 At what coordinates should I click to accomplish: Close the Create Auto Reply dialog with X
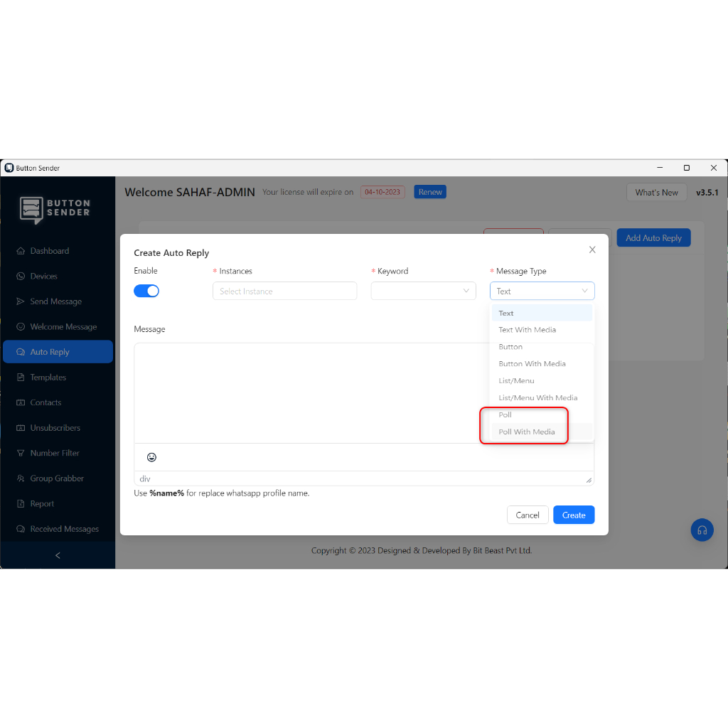pyautogui.click(x=592, y=250)
